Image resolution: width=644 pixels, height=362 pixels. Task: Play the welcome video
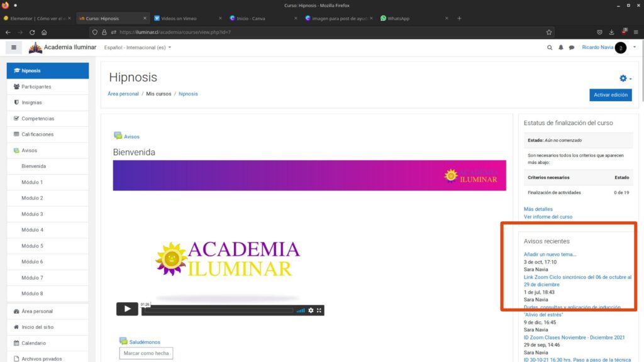[x=127, y=309]
